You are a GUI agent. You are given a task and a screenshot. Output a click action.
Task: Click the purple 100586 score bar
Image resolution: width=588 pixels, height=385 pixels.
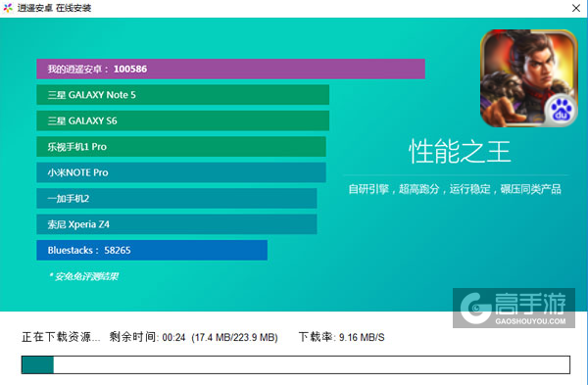230,69
